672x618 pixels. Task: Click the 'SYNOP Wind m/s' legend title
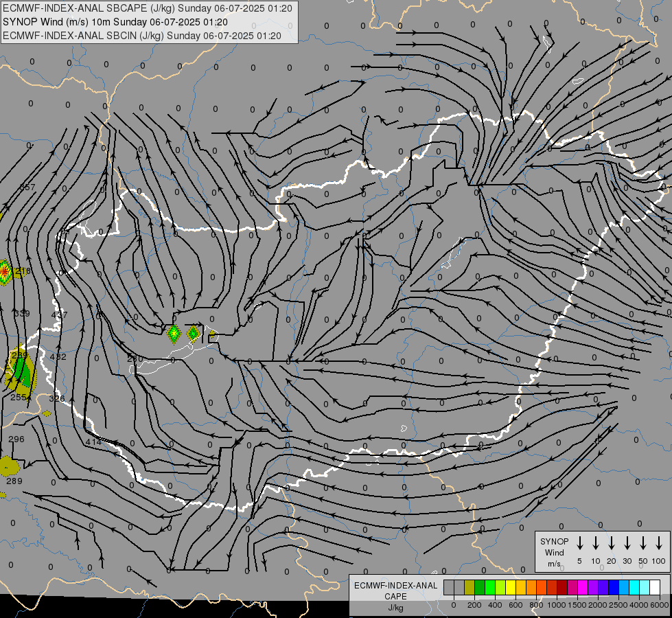point(554,552)
